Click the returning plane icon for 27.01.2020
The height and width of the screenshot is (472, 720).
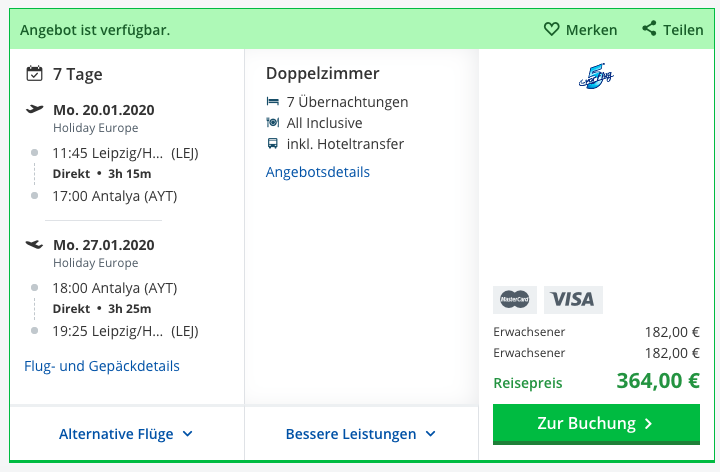coord(34,244)
